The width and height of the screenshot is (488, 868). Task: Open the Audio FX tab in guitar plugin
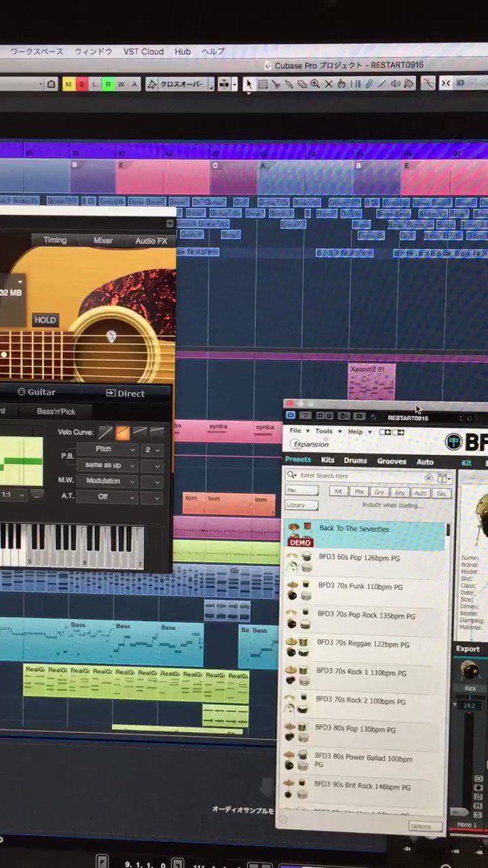coord(151,241)
